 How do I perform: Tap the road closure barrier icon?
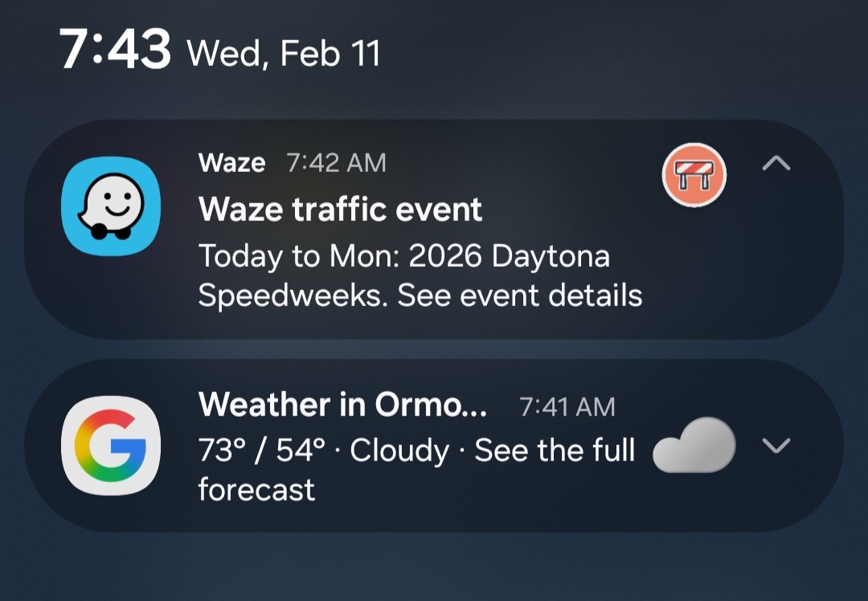(694, 177)
